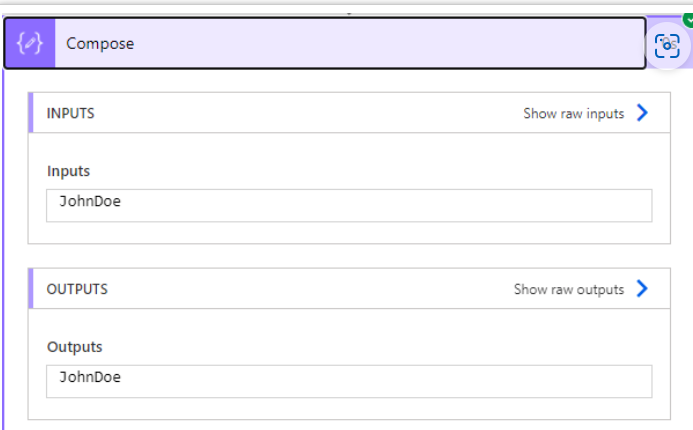Click inside the Inputs value field
Image resolution: width=693 pixels, height=430 pixels.
pyautogui.click(x=349, y=205)
